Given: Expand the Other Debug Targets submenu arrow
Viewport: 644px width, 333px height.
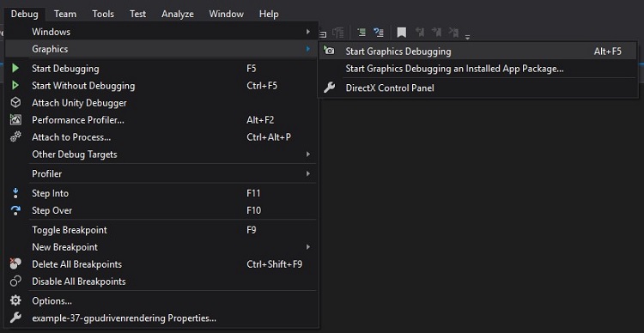Looking at the screenshot, I should (307, 154).
